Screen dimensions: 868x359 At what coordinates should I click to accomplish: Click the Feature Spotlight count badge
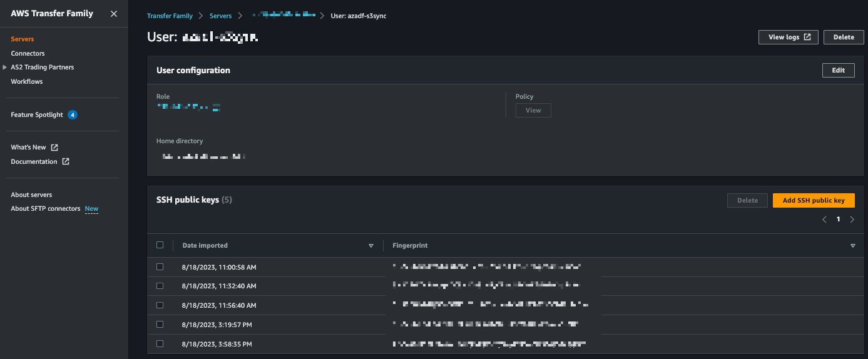(x=73, y=115)
